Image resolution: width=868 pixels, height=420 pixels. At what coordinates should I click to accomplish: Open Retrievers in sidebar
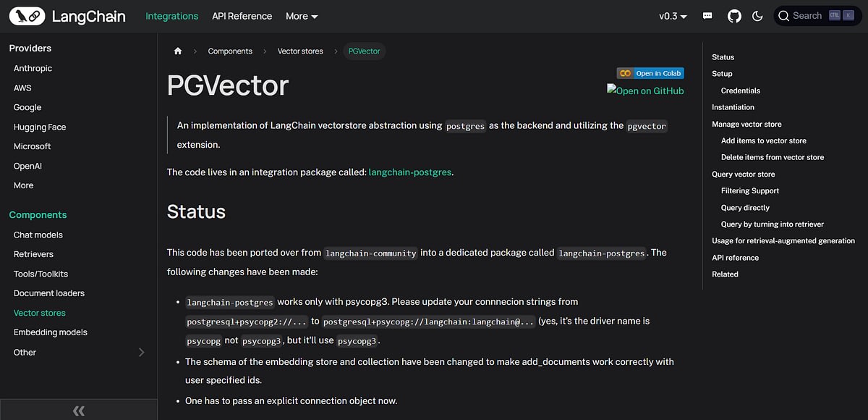point(33,254)
